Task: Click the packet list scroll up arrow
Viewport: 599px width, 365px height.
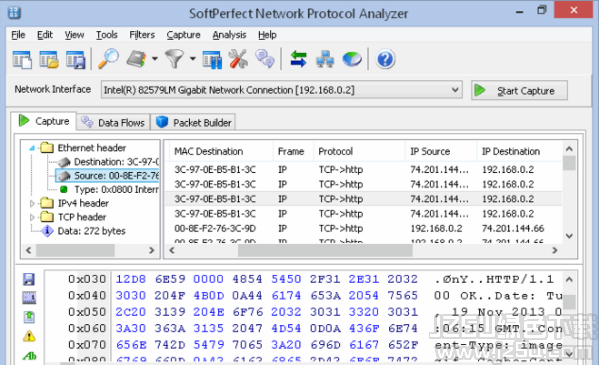Action: [x=569, y=149]
